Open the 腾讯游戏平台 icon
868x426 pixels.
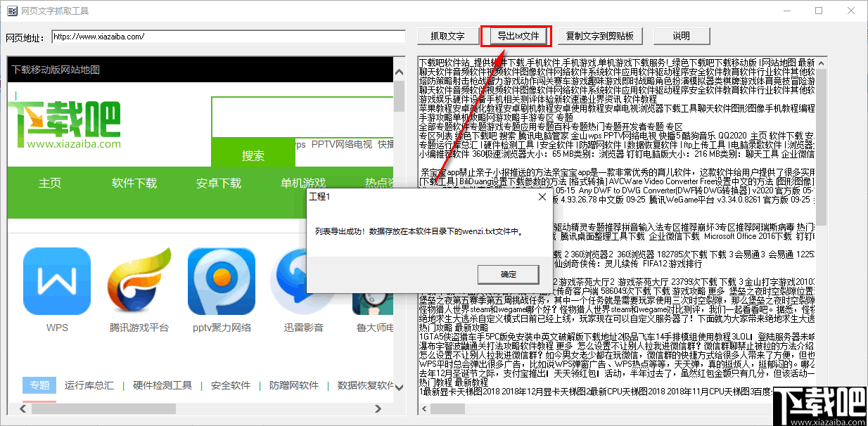[139, 281]
